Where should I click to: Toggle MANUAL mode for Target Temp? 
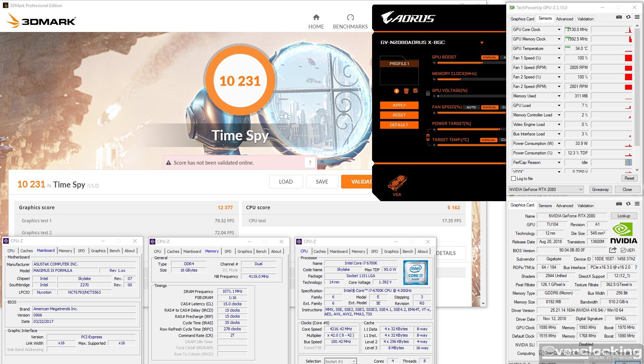[489, 140]
